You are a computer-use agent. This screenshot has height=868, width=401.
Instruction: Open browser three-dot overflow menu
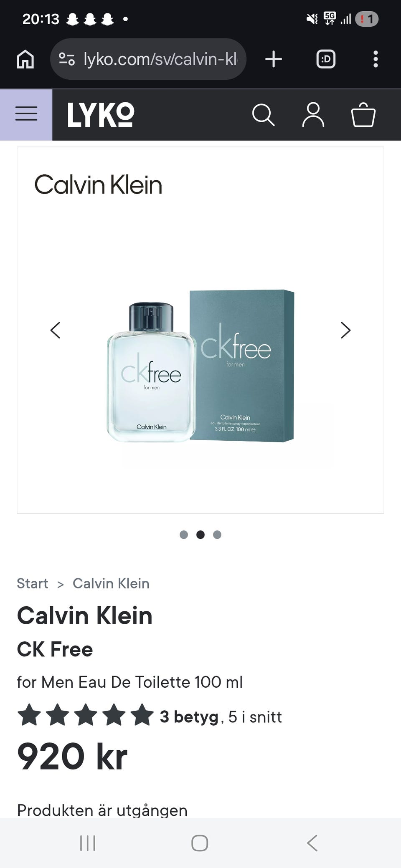376,59
